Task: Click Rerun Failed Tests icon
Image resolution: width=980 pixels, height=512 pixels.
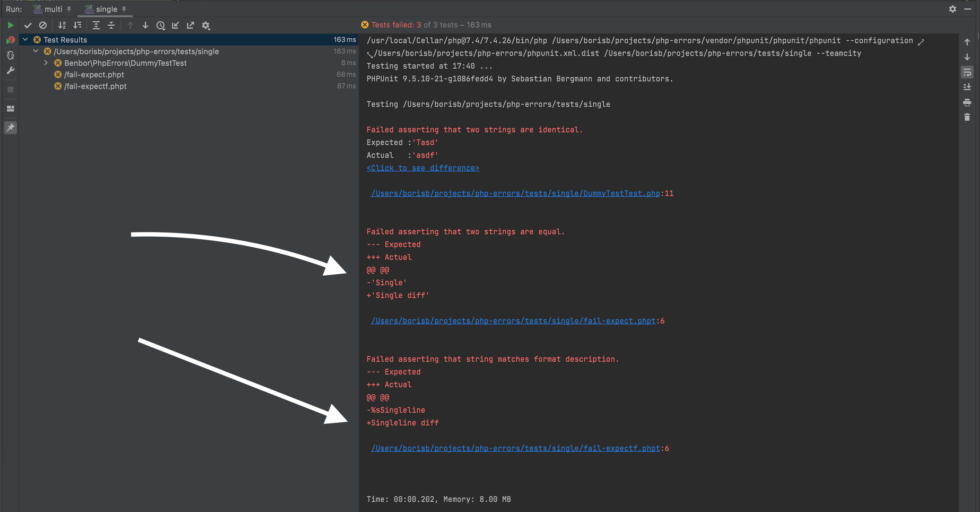Action: pos(11,40)
